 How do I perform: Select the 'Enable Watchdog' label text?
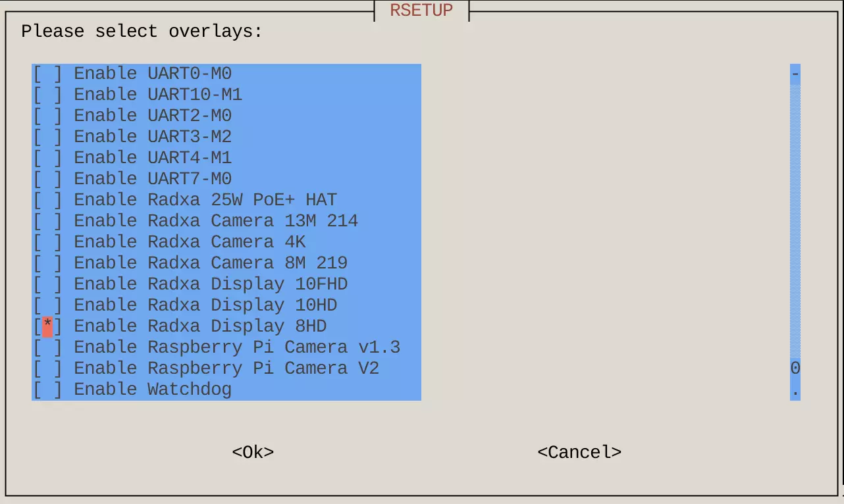click(x=153, y=390)
